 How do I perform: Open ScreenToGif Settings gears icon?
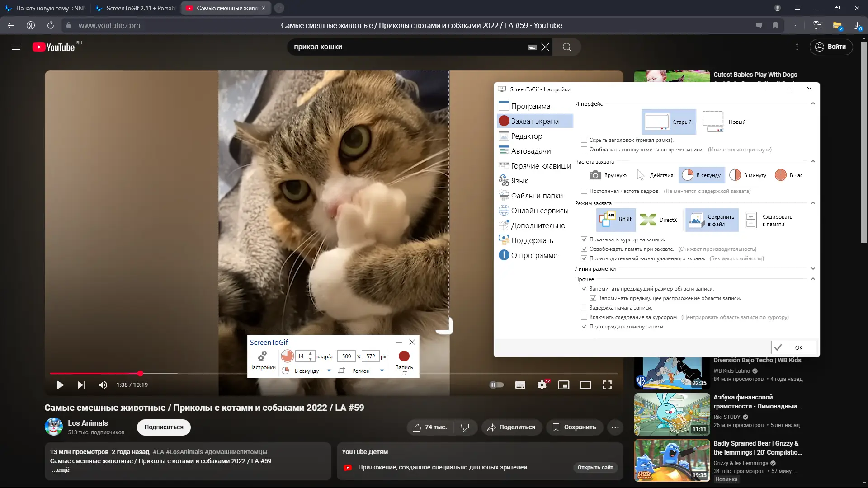point(262,357)
